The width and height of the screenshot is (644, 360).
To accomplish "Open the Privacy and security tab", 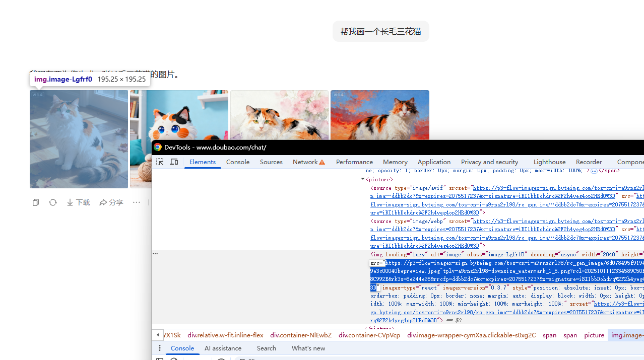I will pyautogui.click(x=489, y=162).
